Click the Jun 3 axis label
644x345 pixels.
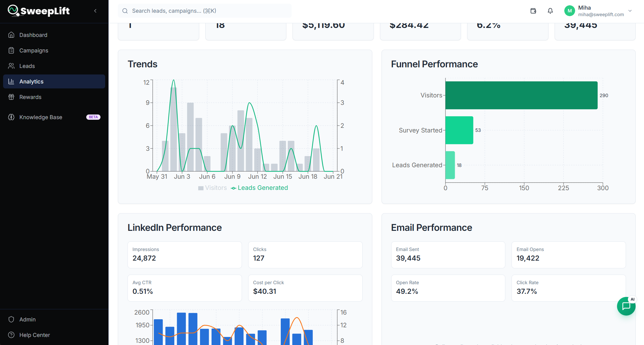pos(182,177)
